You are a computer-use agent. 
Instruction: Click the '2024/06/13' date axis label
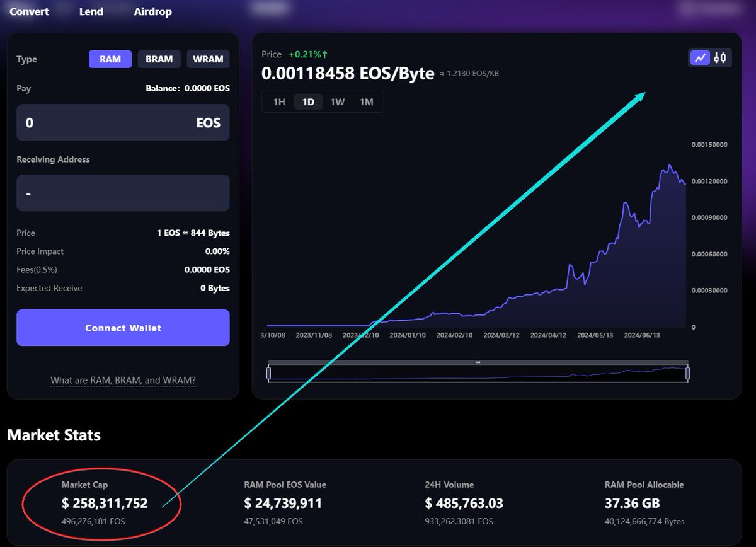pyautogui.click(x=642, y=335)
